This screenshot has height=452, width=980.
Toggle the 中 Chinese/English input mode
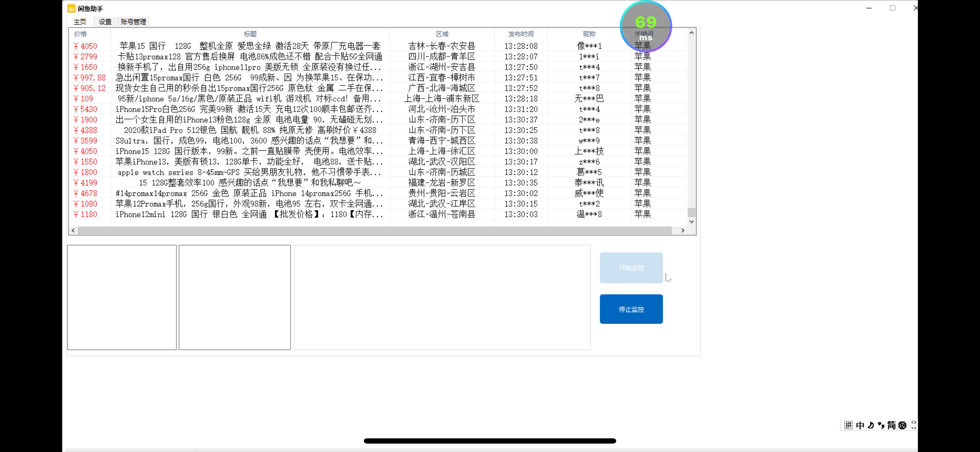860,425
